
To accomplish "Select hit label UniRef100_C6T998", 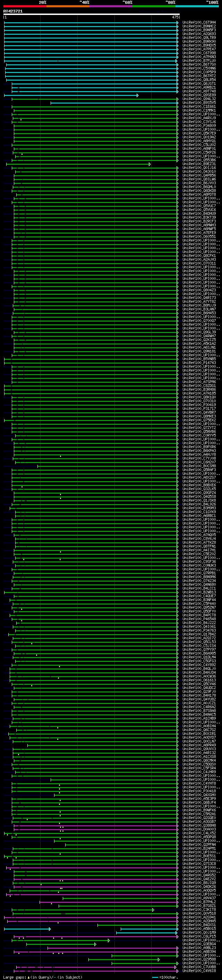I will pyautogui.click(x=199, y=53).
